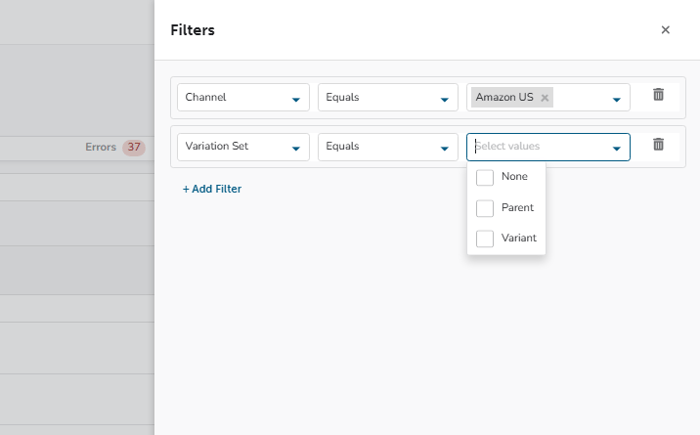Focus the Select values input field

535,147
